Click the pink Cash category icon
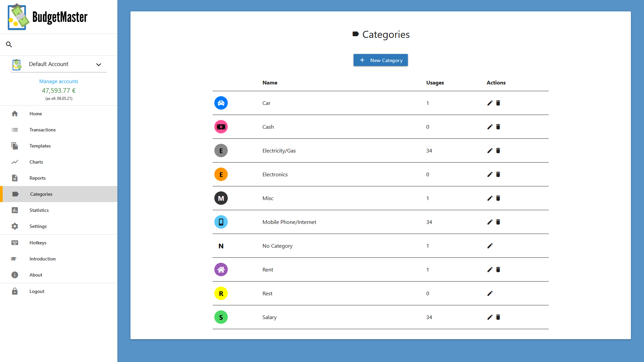Screen dimensions: 644x362 click(x=221, y=127)
